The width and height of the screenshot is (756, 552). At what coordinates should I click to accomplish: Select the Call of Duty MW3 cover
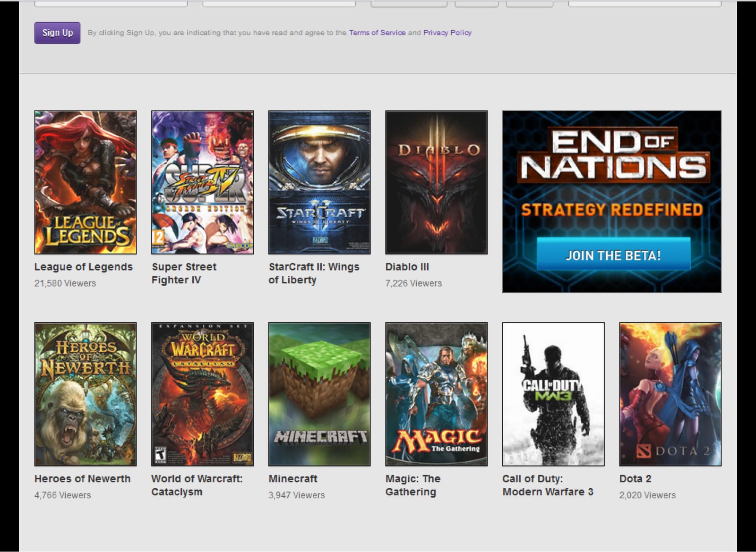point(553,394)
